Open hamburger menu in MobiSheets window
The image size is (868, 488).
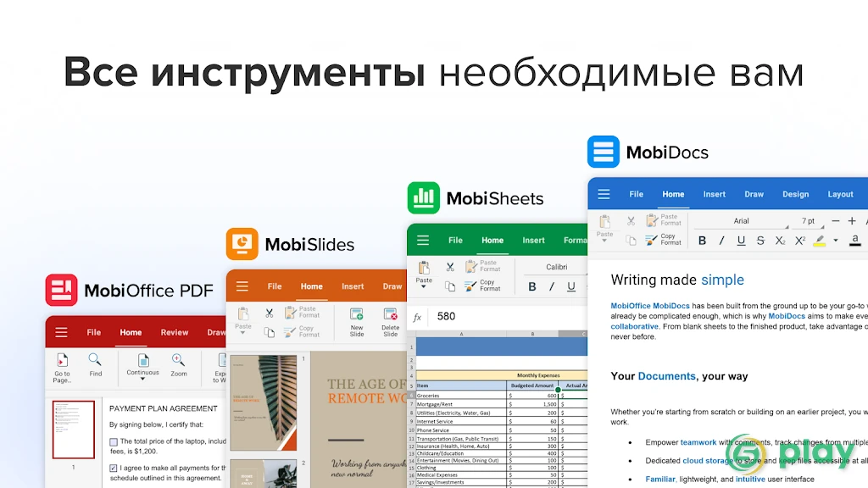click(423, 240)
